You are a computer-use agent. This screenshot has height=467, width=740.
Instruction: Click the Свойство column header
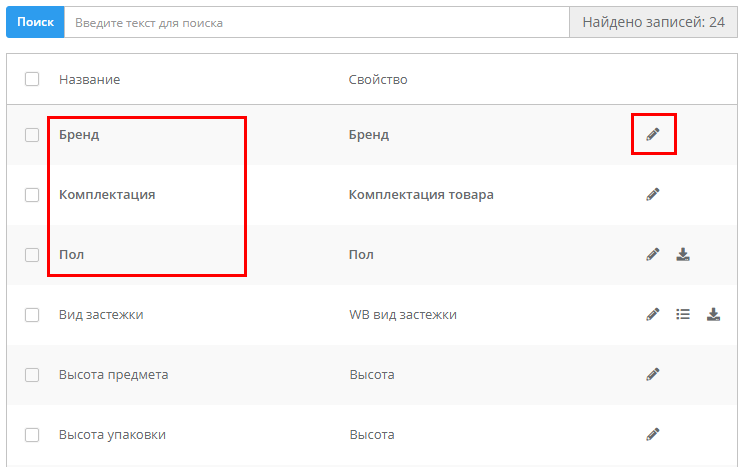coord(377,79)
